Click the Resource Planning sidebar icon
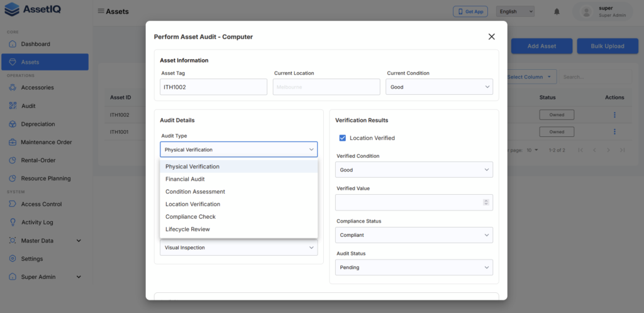Viewport: 644px width, 313px height. point(13,178)
